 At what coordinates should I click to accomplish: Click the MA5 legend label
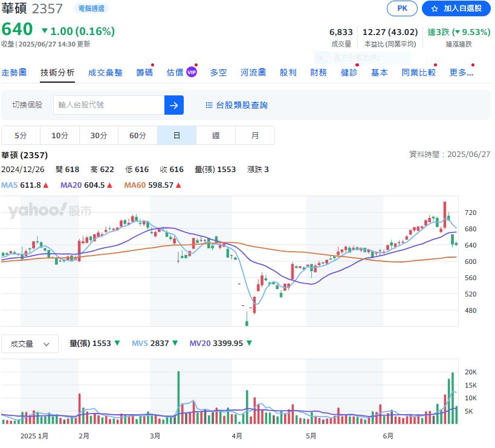[x=10, y=185]
